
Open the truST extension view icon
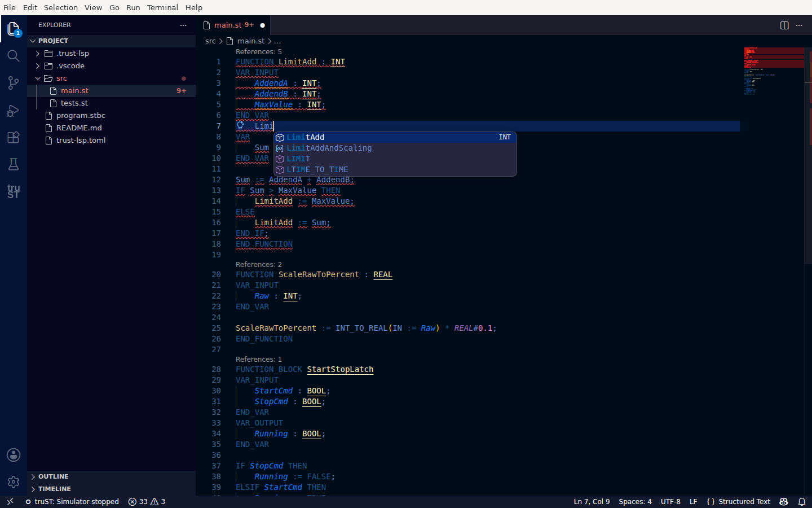pyautogui.click(x=14, y=191)
